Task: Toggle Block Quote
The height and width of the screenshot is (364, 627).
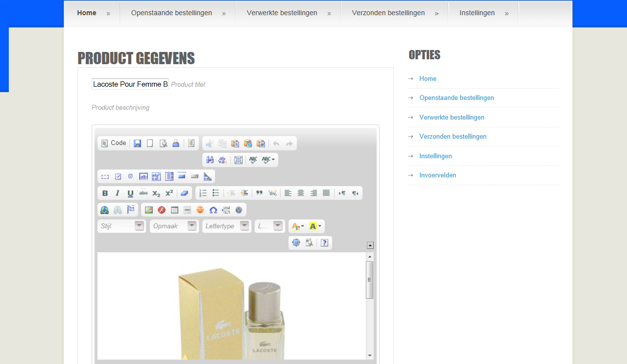Action: pyautogui.click(x=260, y=193)
